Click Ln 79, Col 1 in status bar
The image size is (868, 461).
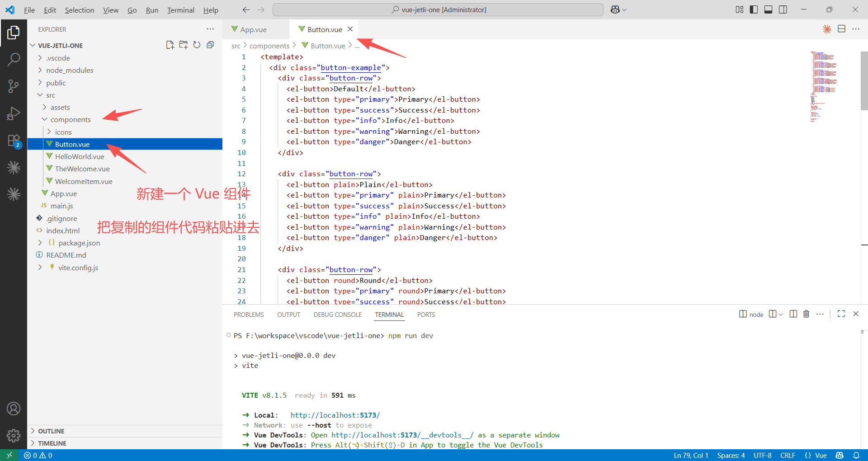(691, 455)
